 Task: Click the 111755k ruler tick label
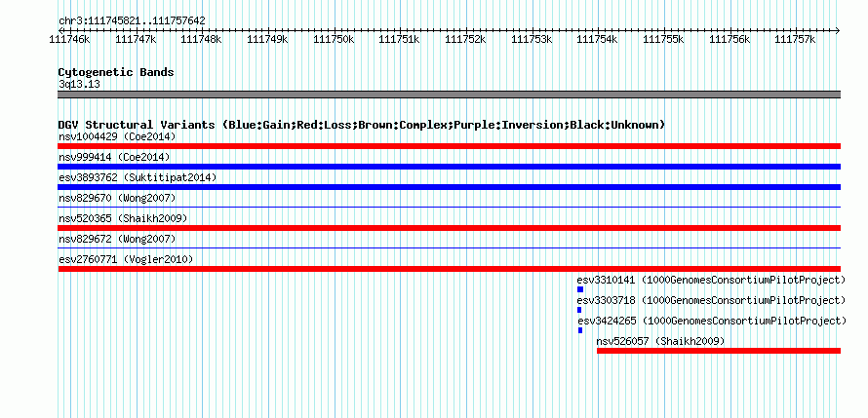click(x=663, y=39)
